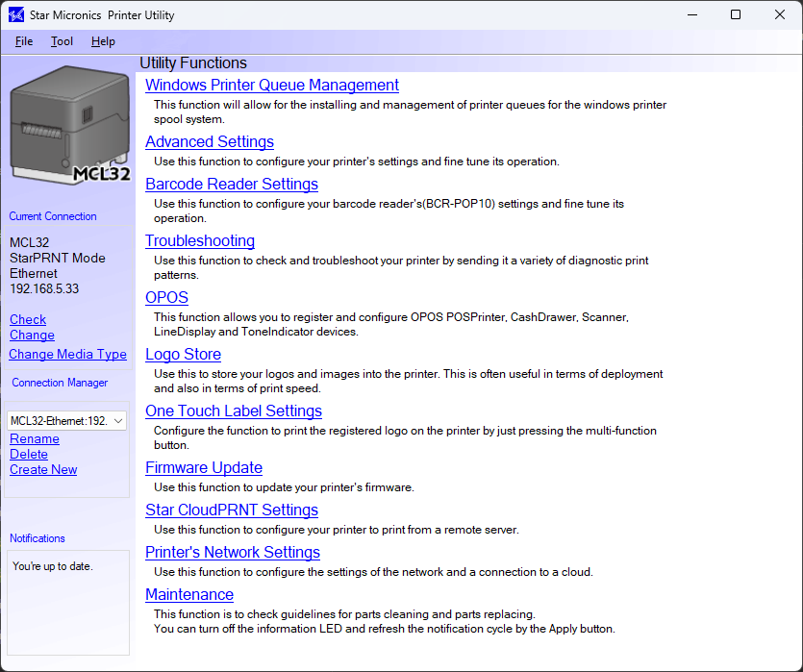803x672 pixels.
Task: Open the Help menu
Action: (103, 41)
